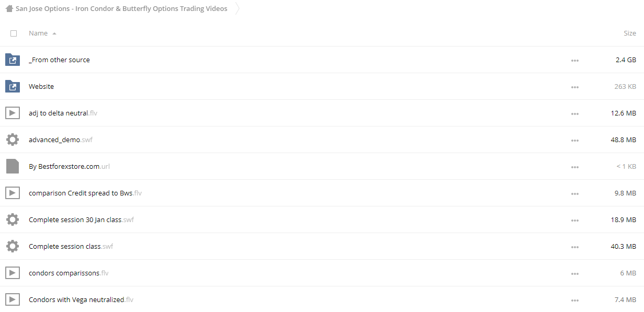Open more options for Complete session 30 Jan class
This screenshot has height=312, width=644.
(575, 220)
